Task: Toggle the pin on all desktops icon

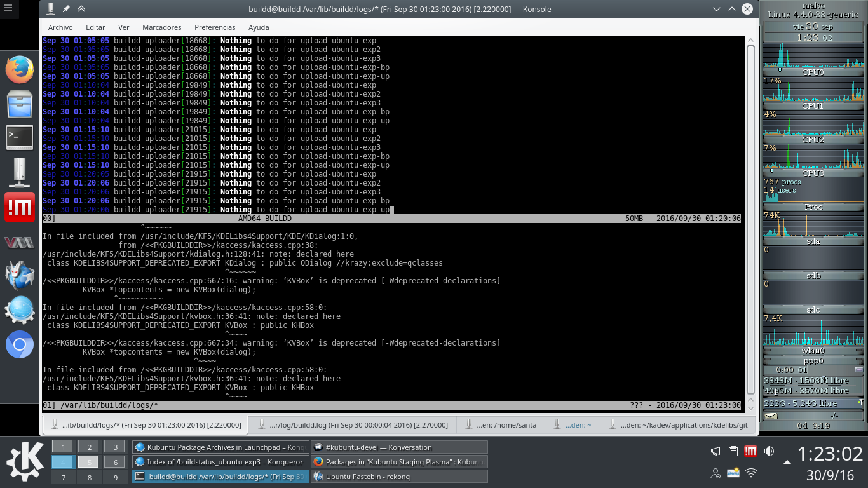Action: point(66,9)
